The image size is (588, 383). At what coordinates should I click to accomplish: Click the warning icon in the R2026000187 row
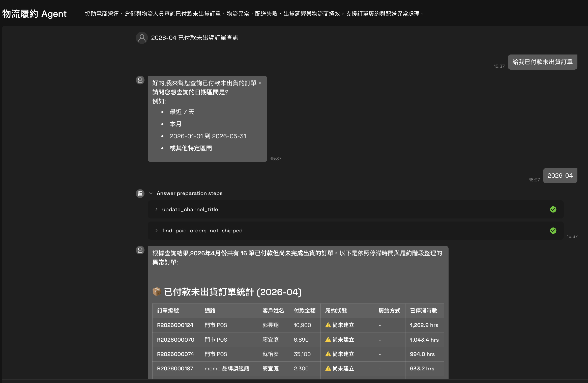[328, 368]
